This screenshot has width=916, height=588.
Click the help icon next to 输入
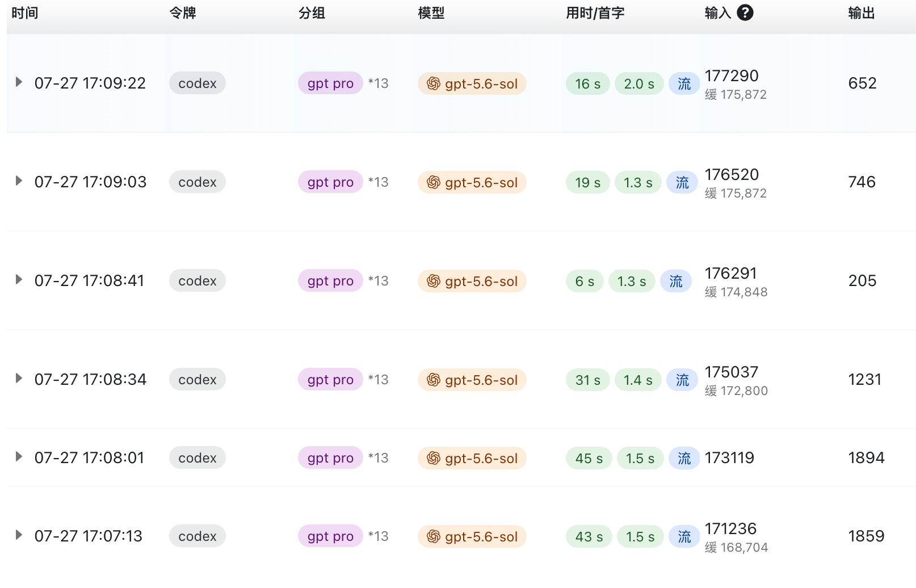pyautogui.click(x=745, y=12)
